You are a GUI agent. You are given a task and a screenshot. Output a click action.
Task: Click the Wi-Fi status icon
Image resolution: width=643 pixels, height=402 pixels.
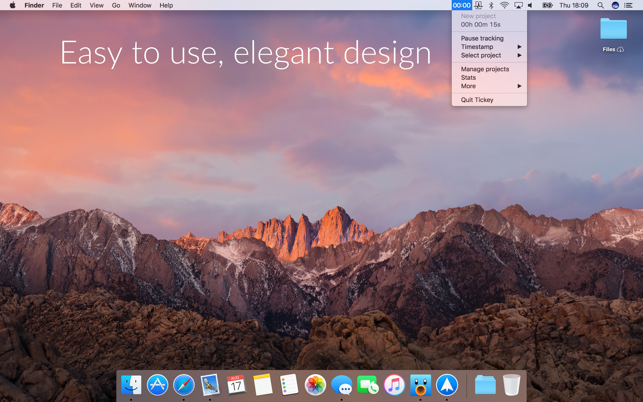click(x=504, y=5)
